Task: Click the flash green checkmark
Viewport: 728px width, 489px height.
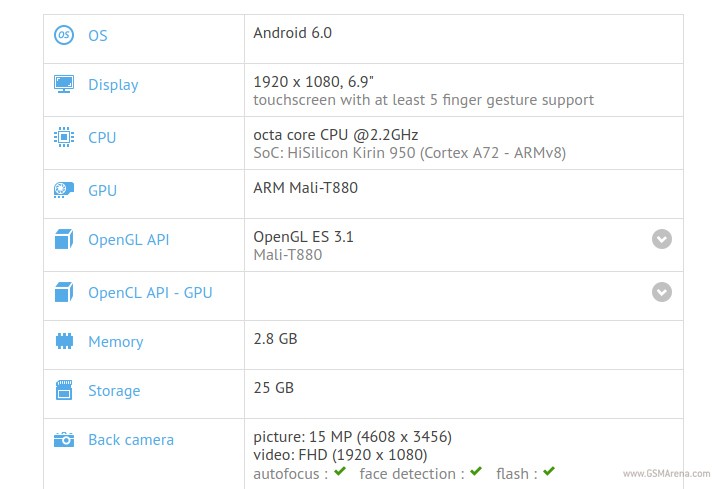Action: [x=549, y=471]
